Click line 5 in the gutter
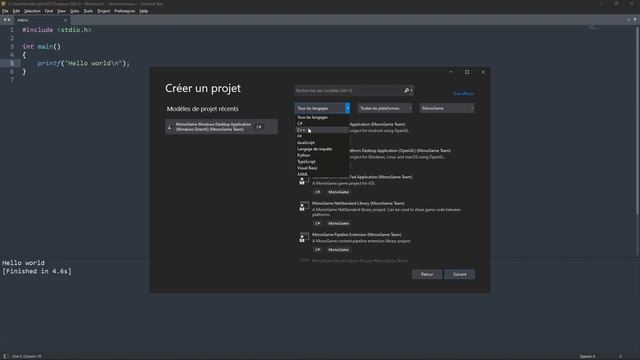The height and width of the screenshot is (360, 640). [12, 63]
